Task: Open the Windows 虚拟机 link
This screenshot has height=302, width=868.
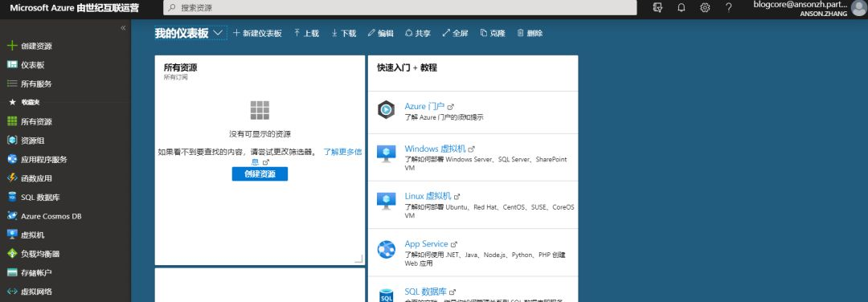Action: [x=436, y=149]
